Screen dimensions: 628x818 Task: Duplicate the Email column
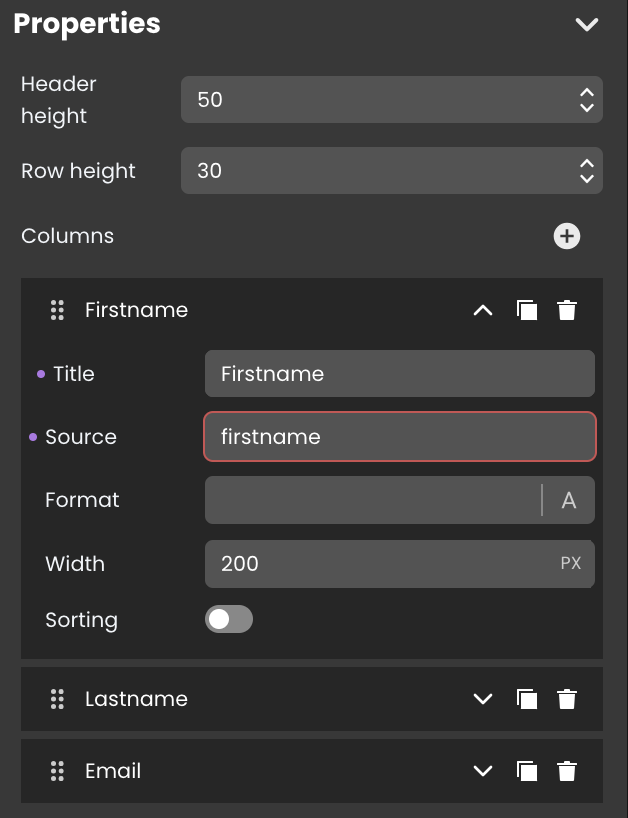[527, 771]
